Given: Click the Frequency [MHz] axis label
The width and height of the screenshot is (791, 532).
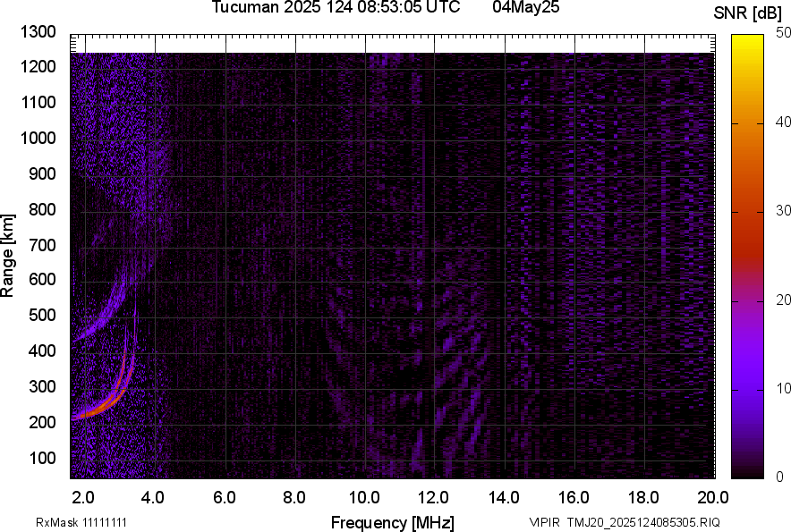Looking at the screenshot, I should [x=393, y=522].
